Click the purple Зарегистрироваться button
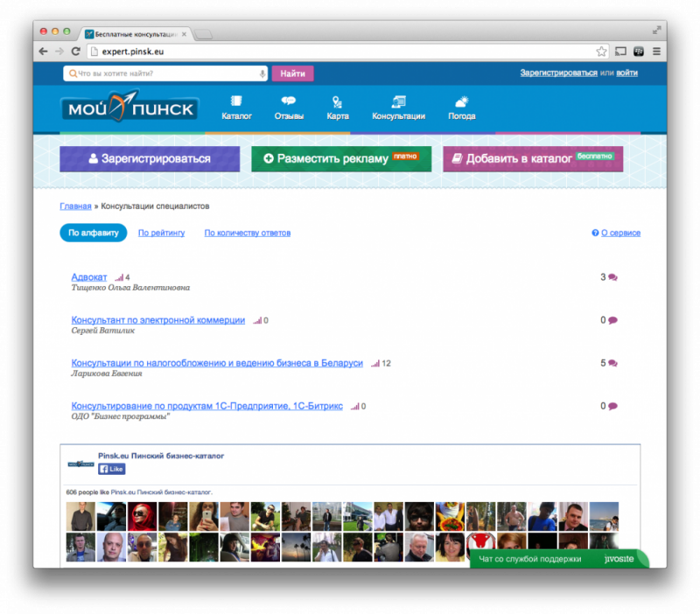Image resolution: width=700 pixels, height=614 pixels. [150, 159]
